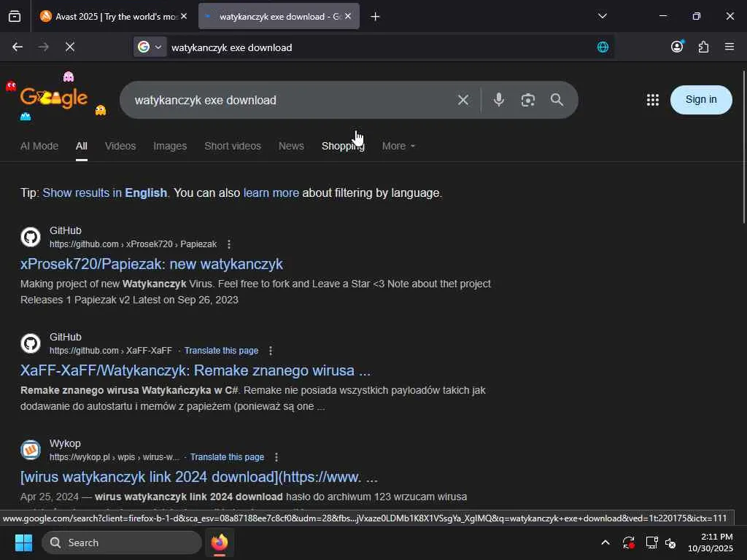Translate the Wykop page

[x=227, y=457]
